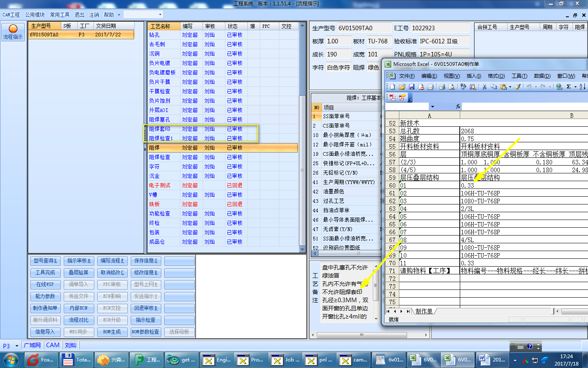
Task: Click the system tray clock 17:24
Action: (566, 357)
